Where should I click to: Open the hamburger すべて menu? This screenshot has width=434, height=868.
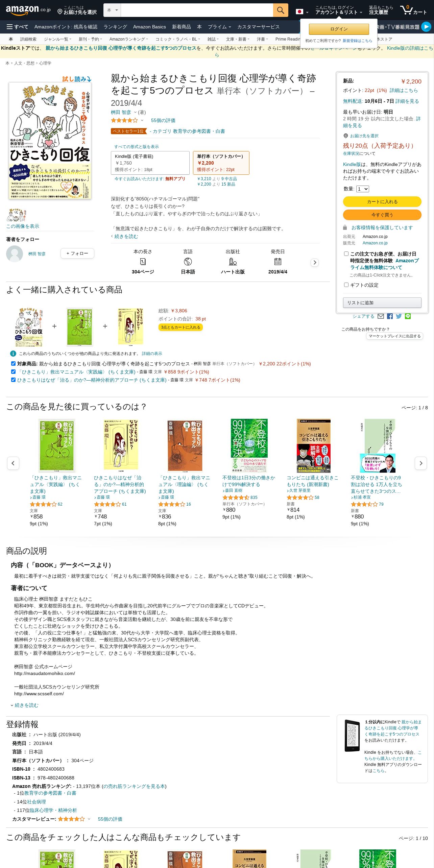17,27
